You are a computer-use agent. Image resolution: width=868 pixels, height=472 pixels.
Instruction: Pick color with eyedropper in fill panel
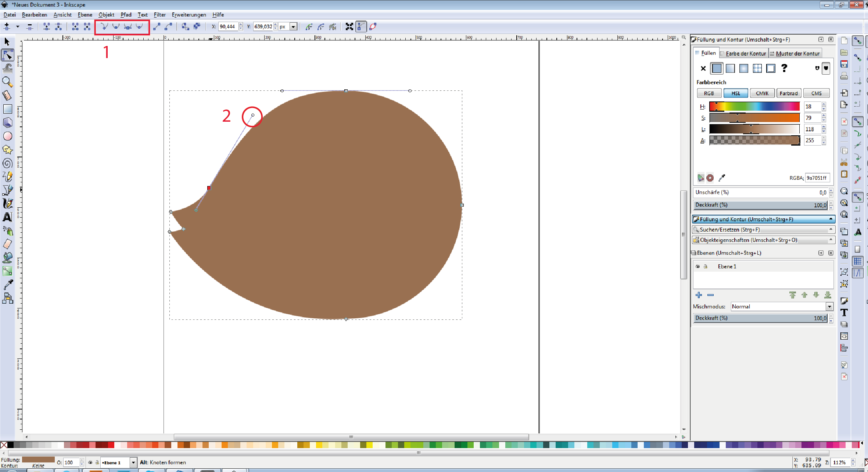coord(722,178)
